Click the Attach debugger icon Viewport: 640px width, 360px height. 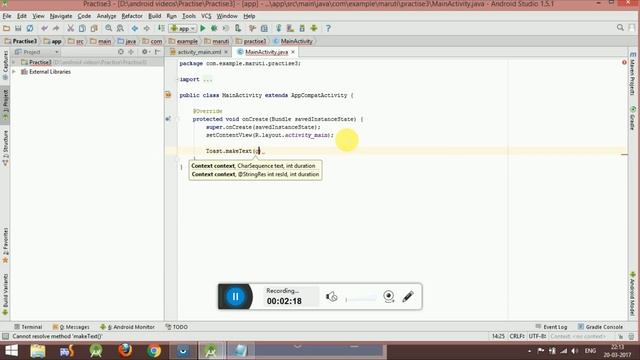click(x=238, y=28)
